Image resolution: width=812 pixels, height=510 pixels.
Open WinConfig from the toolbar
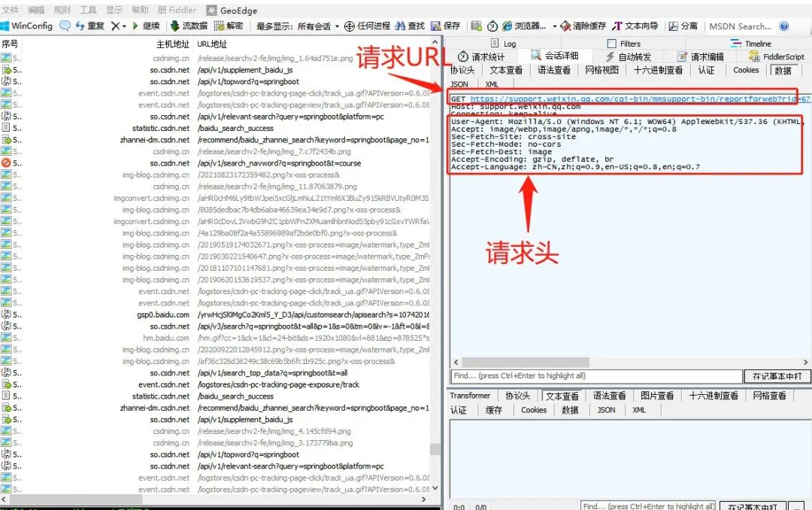coord(26,26)
